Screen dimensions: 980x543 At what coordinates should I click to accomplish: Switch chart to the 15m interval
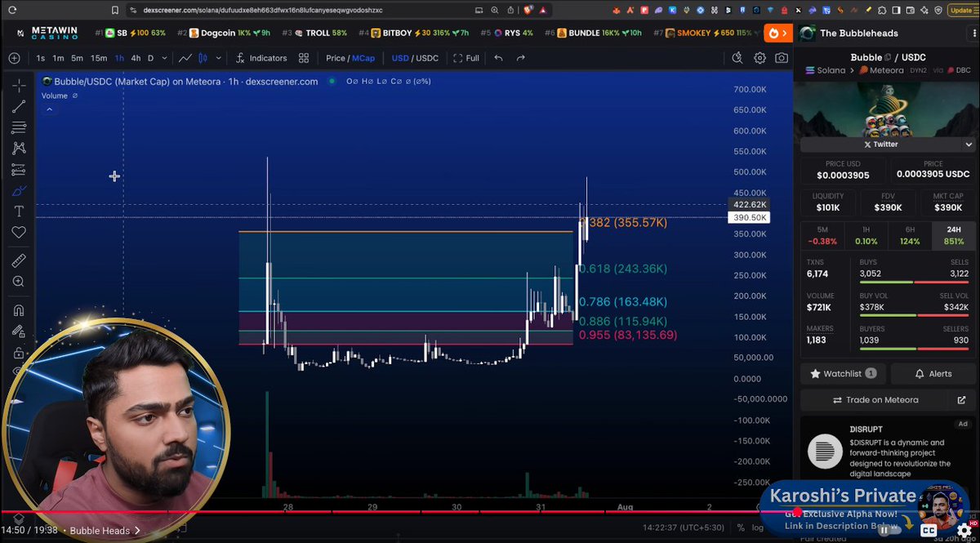99,58
